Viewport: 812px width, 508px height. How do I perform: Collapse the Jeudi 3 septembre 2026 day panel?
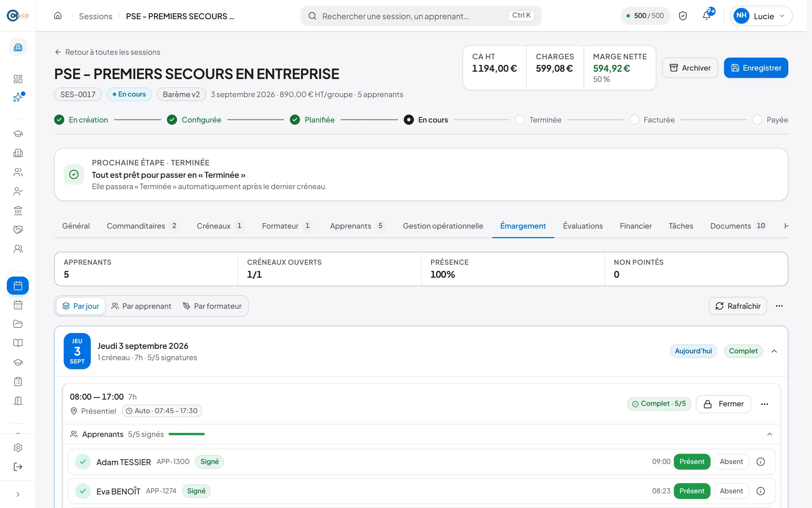click(774, 351)
